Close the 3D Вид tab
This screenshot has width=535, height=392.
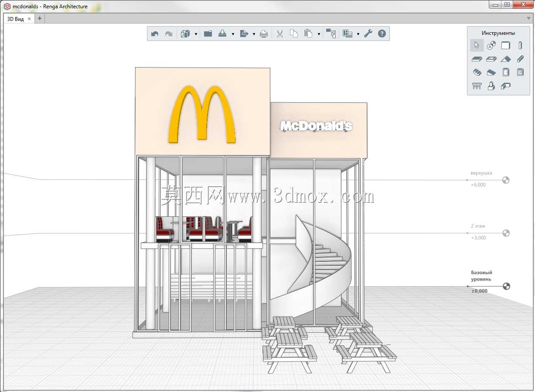[x=29, y=19]
